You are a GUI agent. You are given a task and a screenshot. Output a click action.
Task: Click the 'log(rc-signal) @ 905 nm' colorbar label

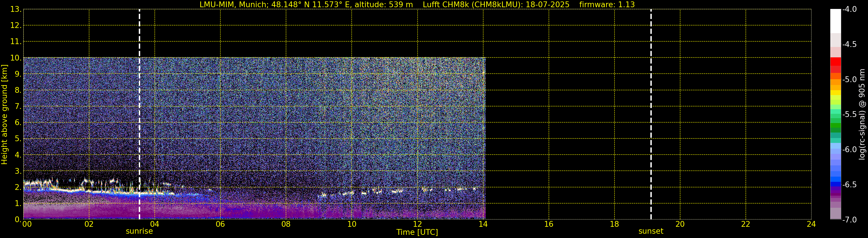click(862, 114)
